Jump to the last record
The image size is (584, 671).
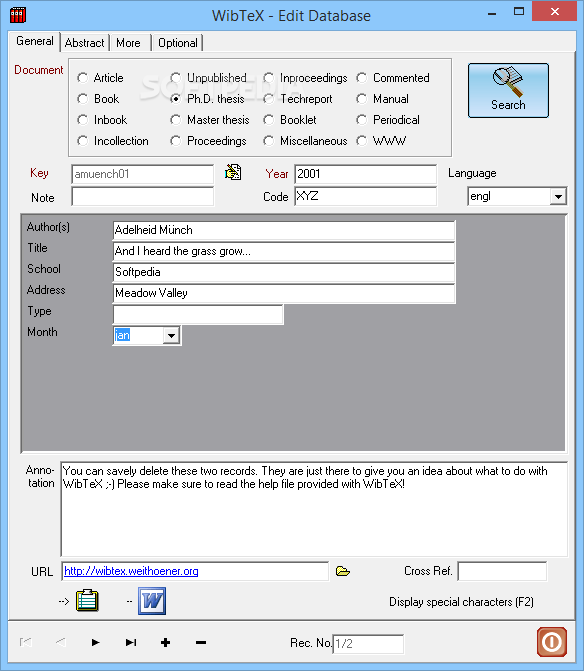(x=131, y=642)
